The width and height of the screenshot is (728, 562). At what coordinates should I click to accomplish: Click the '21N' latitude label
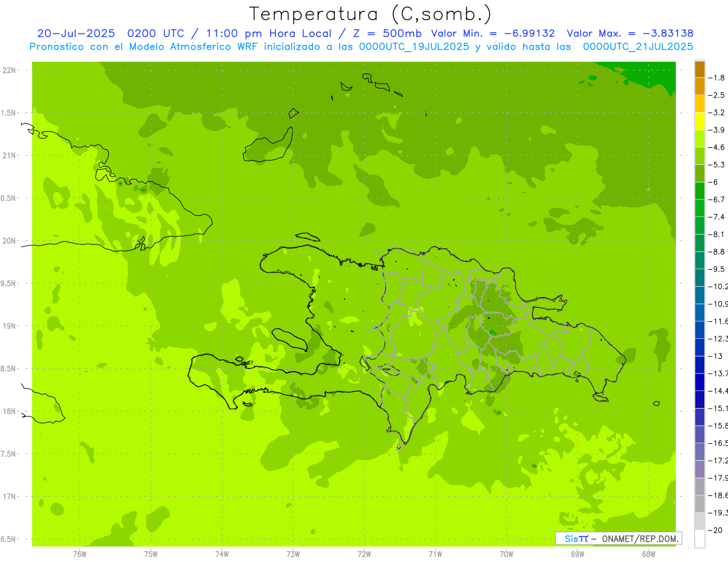pos(9,156)
